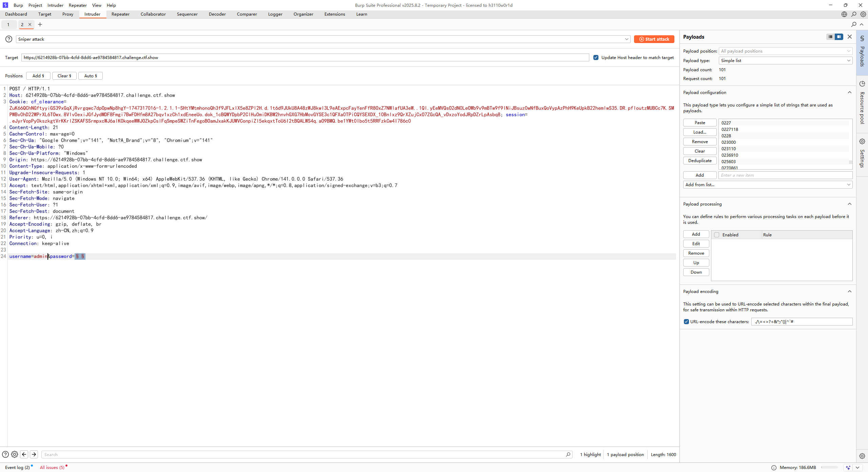Toggle Enabled checkbox in processing rules header
The width and height of the screenshot is (868, 472).
click(716, 235)
